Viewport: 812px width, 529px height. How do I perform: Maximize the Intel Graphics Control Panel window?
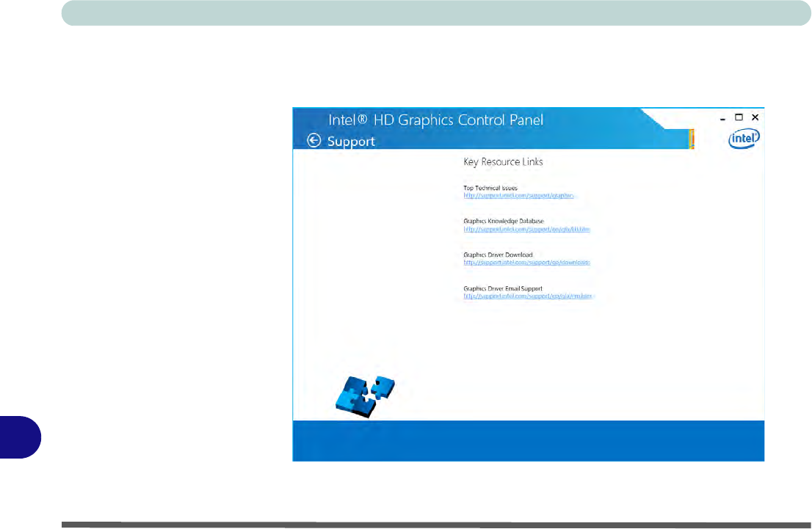pyautogui.click(x=739, y=117)
